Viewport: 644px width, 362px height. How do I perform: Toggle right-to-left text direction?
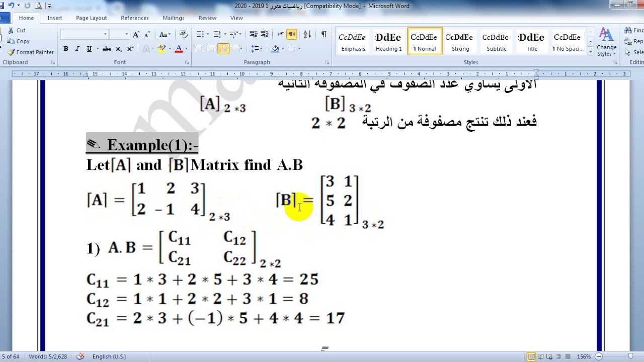(292, 35)
